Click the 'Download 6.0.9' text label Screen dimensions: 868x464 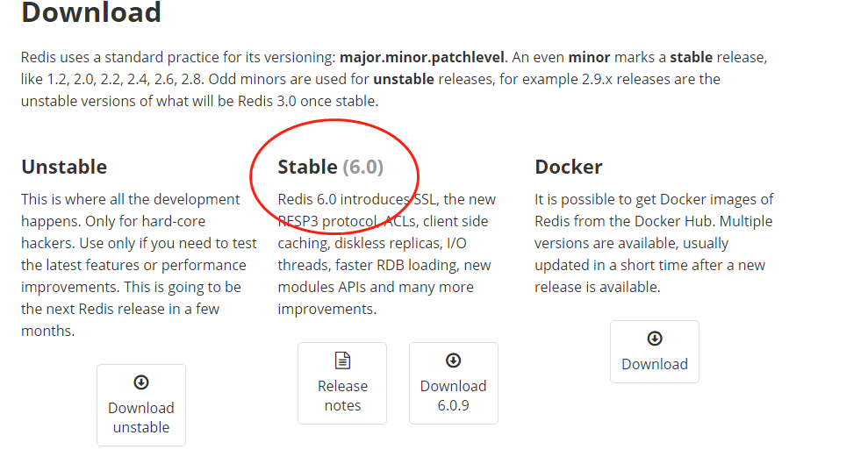454,396
